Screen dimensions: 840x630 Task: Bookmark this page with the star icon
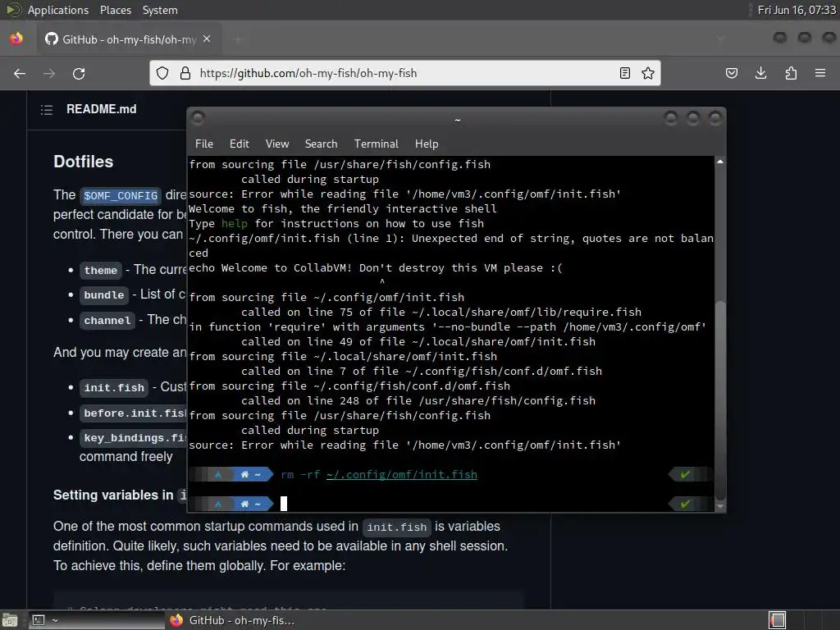[x=648, y=73]
